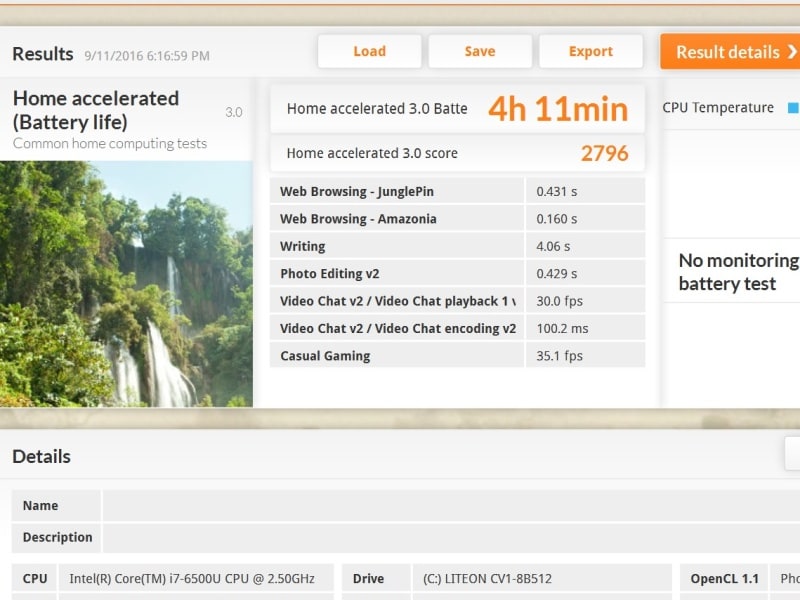
Task: Click Video Chat playback row
Action: [457, 301]
